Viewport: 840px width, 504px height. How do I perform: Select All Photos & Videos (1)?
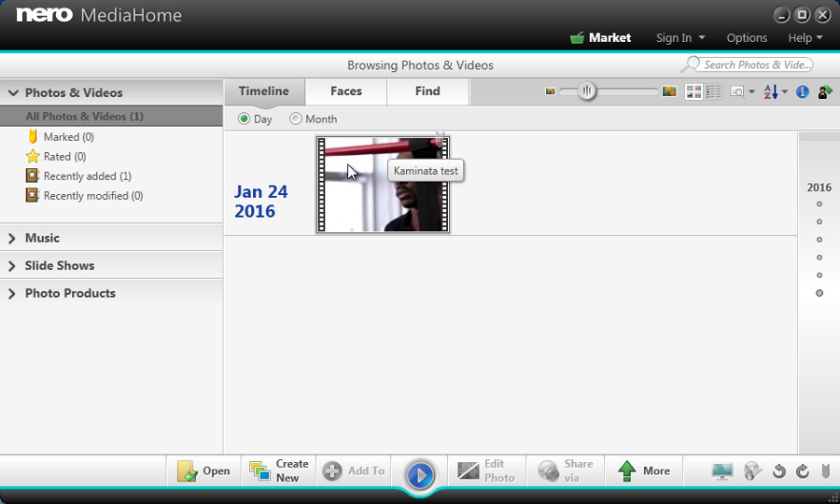111,117
